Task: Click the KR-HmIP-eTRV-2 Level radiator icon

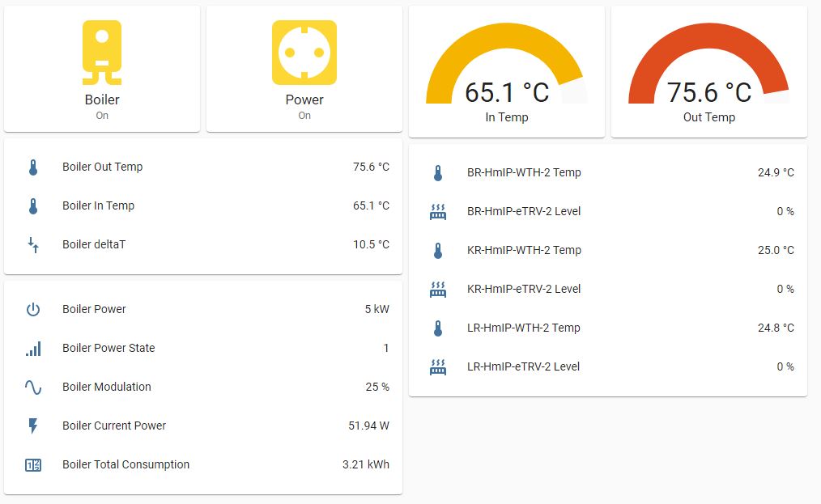Action: click(438, 290)
